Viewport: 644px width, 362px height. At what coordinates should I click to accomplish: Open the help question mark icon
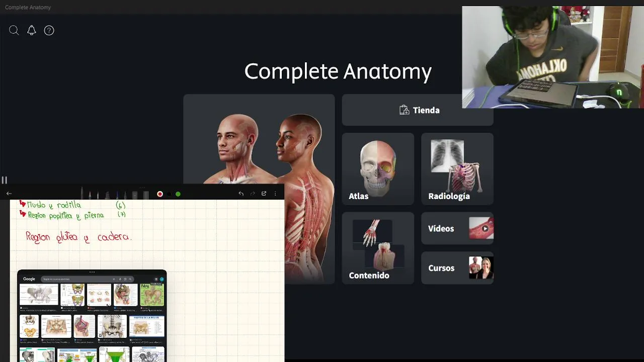[49, 31]
